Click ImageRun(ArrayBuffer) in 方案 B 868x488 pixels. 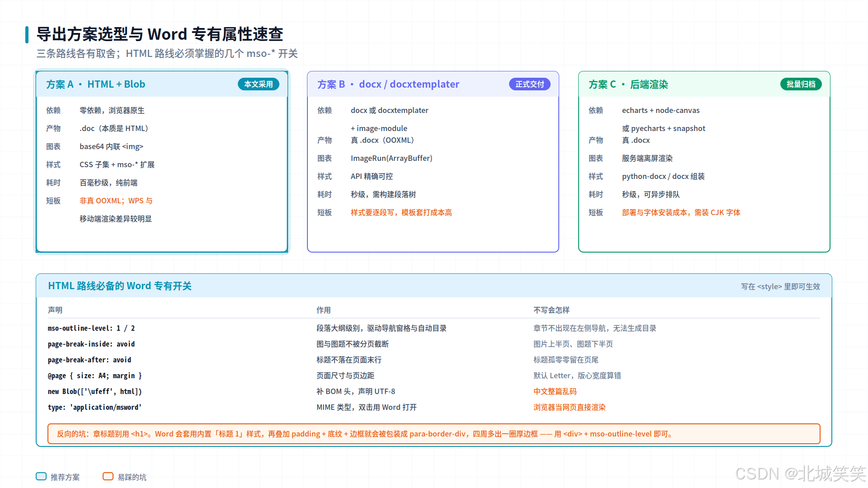(392, 158)
